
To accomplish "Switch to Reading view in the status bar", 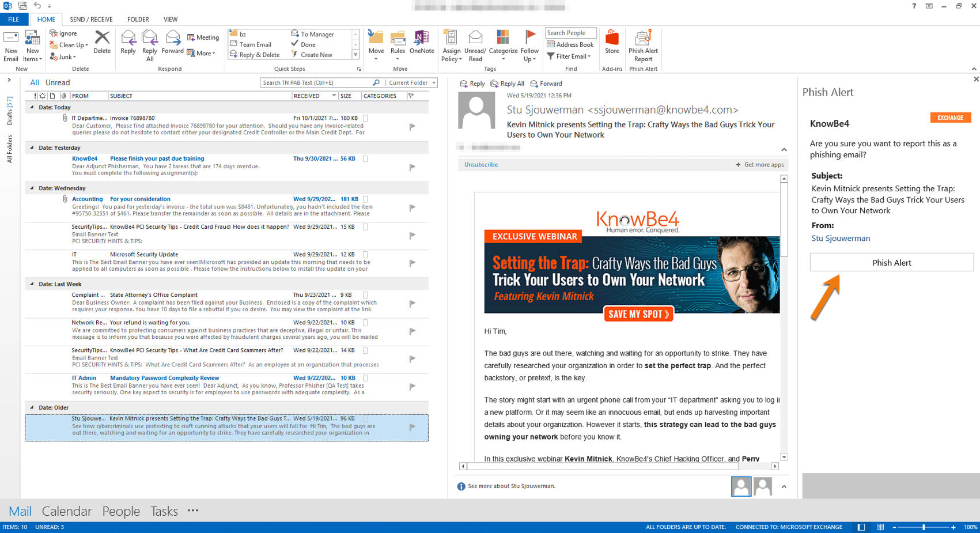I will click(x=880, y=527).
